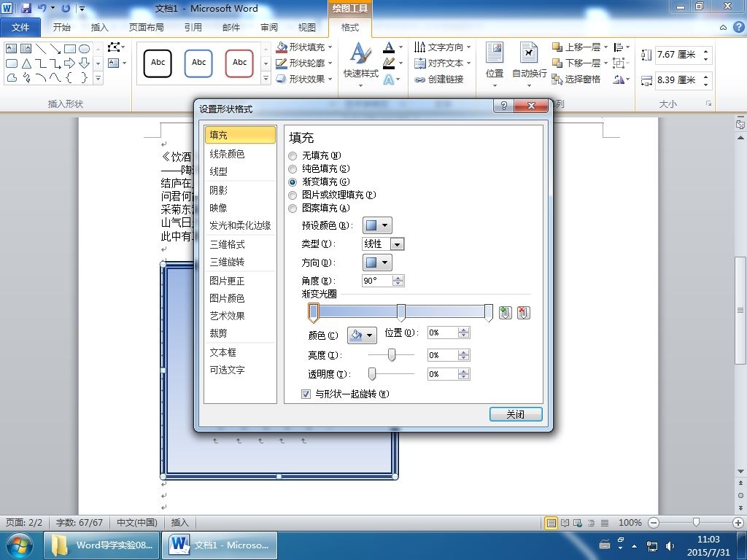Viewport: 747px width, 560px height.
Task: Select the No fill (无填充) radio button
Action: (x=293, y=156)
